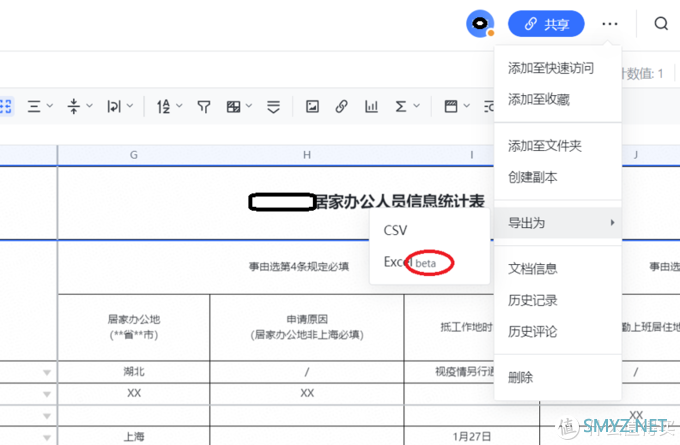Click the search magnifier icon

[661, 24]
